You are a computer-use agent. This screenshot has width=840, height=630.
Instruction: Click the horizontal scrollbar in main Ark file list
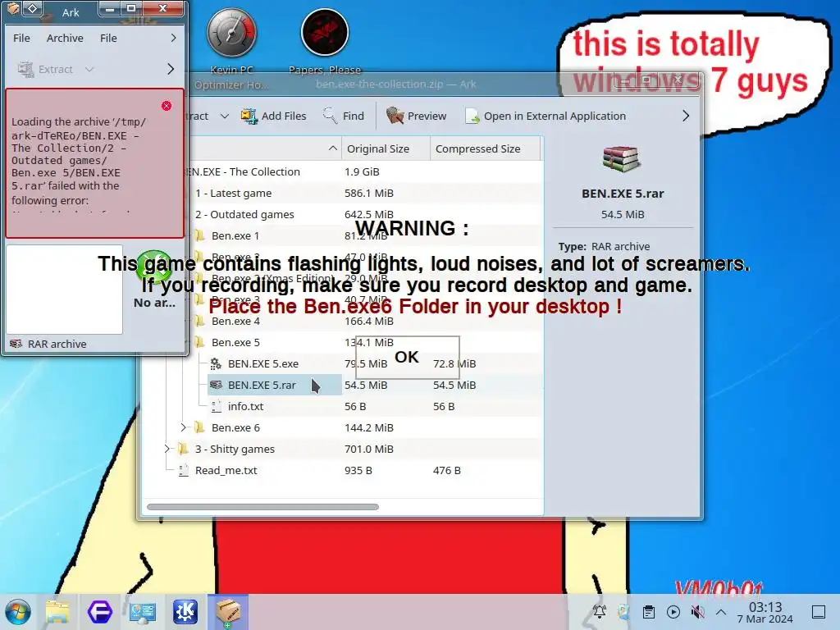(x=262, y=507)
